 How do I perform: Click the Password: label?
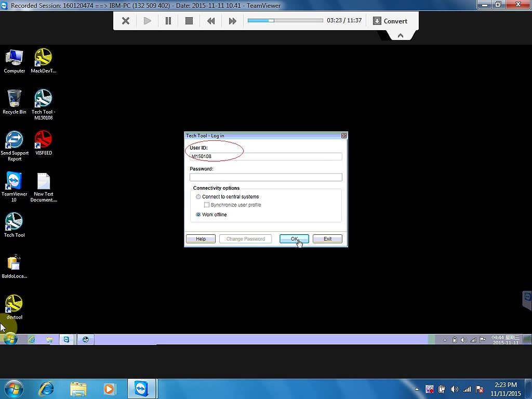click(x=202, y=169)
